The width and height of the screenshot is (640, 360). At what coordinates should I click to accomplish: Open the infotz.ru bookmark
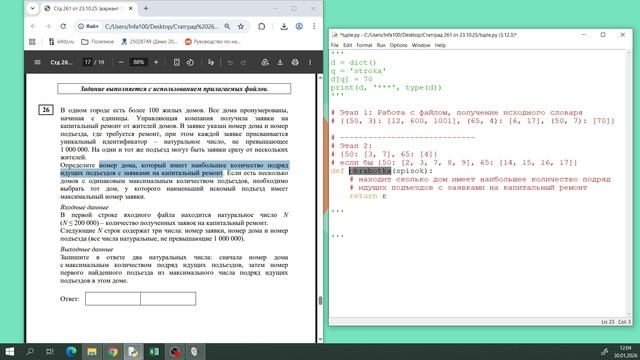click(62, 42)
